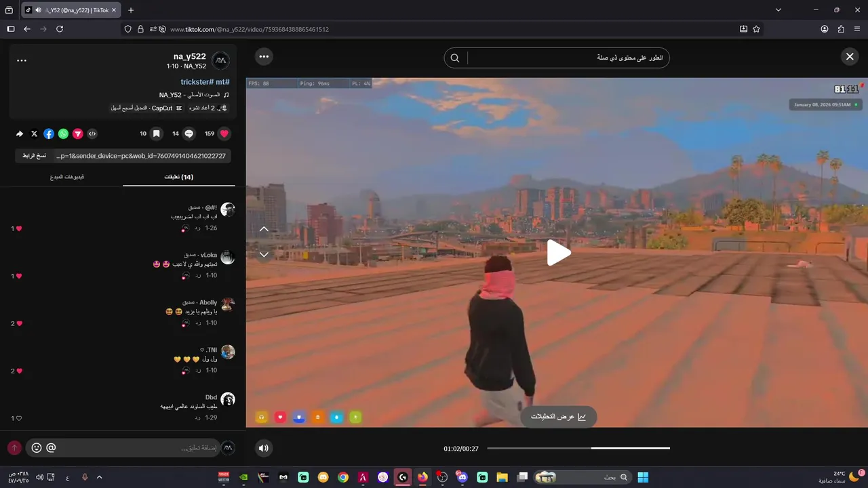The height and width of the screenshot is (488, 868).
Task: Insert a mention with the @ icon
Action: tap(51, 448)
